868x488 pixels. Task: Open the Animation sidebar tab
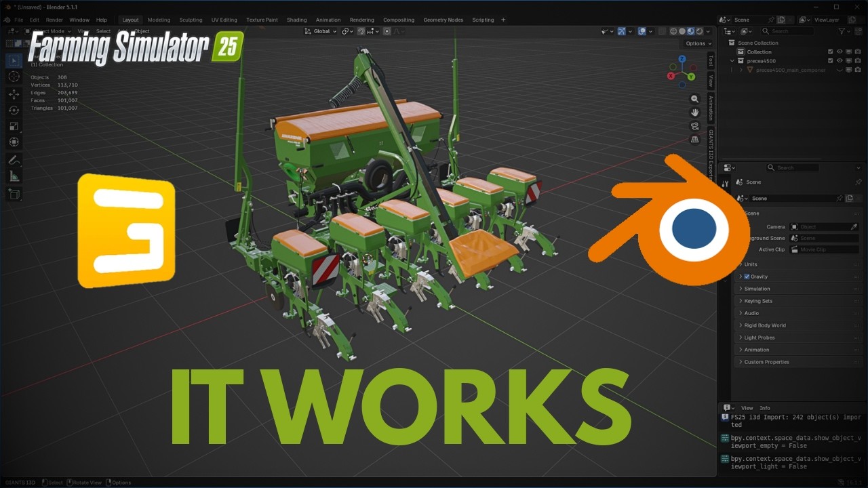pyautogui.click(x=711, y=108)
